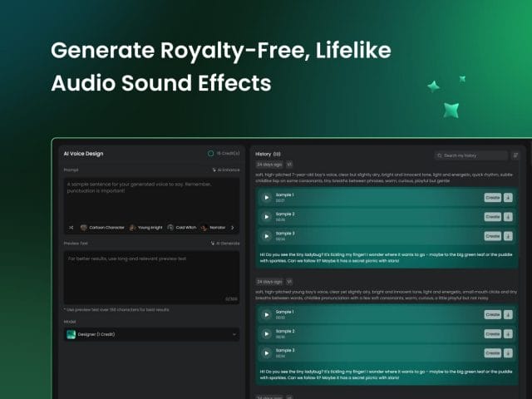The image size is (532, 399).
Task: Play Sample 3 in the first history entry
Action: click(266, 236)
